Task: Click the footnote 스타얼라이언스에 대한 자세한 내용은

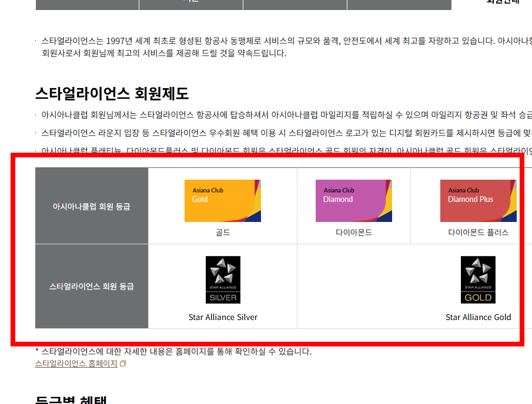Action: click(173, 352)
